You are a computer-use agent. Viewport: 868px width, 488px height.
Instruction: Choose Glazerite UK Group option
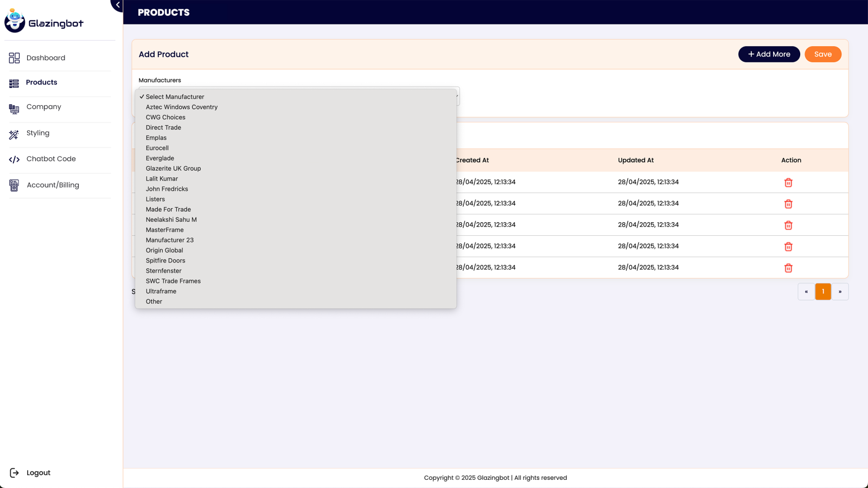[173, 169]
